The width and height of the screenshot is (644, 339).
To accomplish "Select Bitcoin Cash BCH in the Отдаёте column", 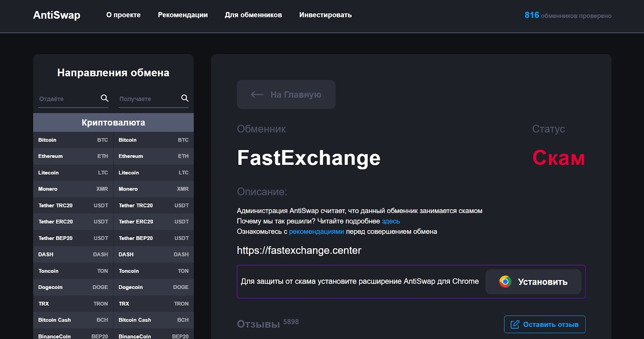I will (x=73, y=320).
